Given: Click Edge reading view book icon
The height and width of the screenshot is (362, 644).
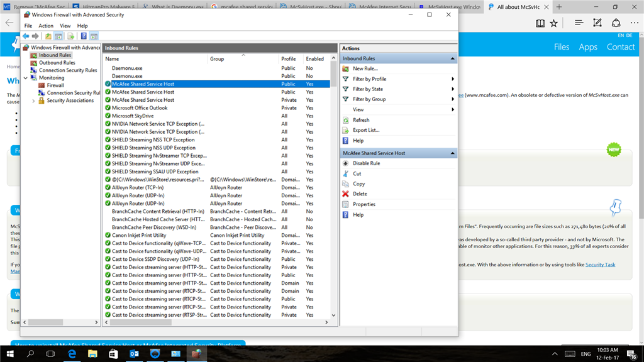Looking at the screenshot, I should pyautogui.click(x=540, y=23).
